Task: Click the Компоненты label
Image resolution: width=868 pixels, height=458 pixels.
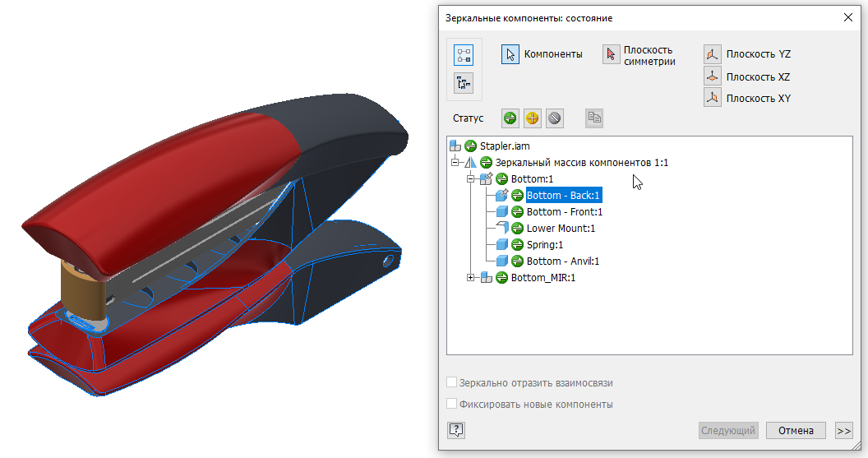Action: (553, 54)
